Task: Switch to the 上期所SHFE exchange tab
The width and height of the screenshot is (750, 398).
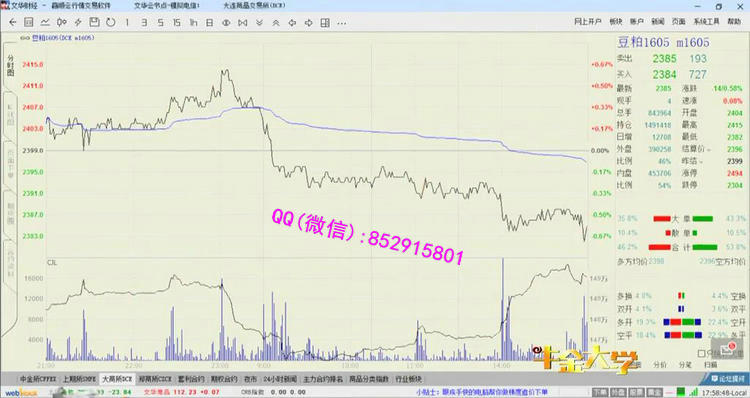Action: pyautogui.click(x=79, y=379)
